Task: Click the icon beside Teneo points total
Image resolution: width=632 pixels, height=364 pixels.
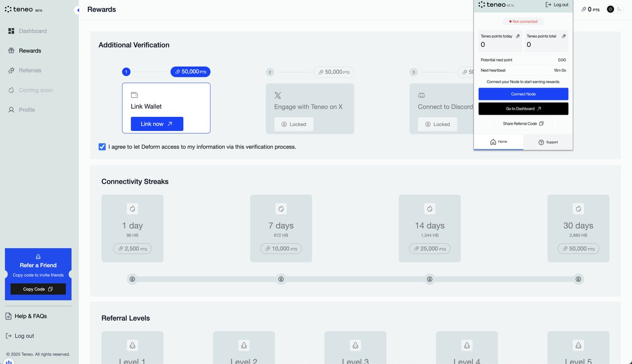Action: (x=564, y=36)
